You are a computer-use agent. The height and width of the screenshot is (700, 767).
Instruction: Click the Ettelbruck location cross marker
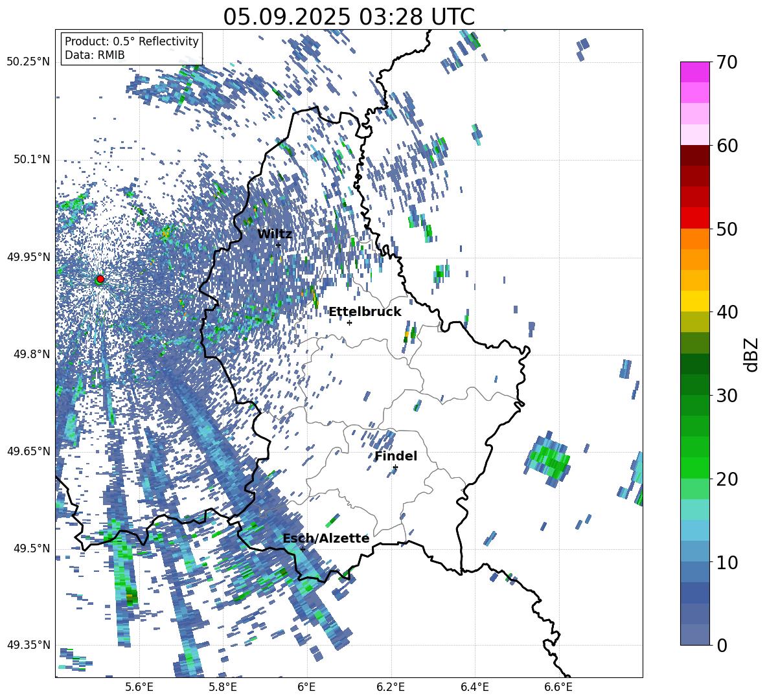tap(349, 322)
